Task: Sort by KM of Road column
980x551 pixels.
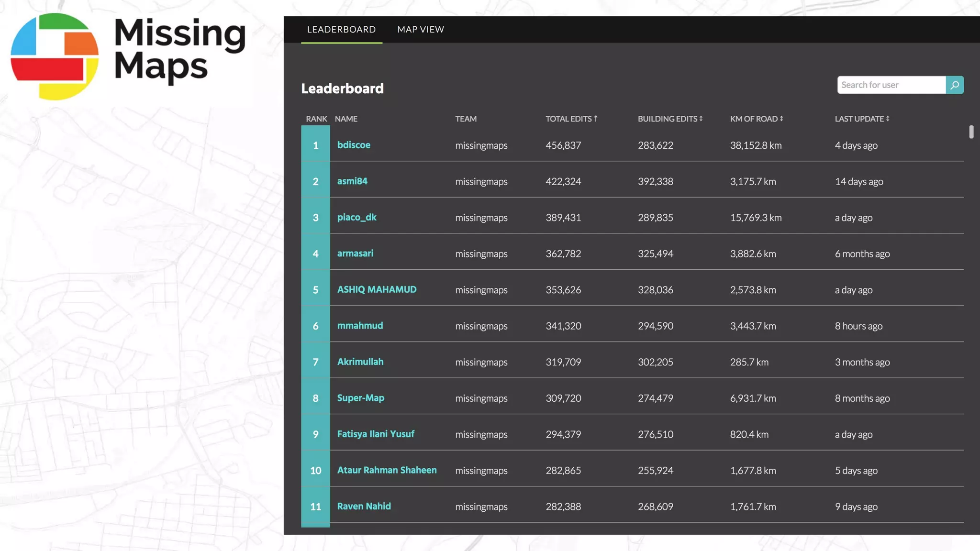Action: click(x=756, y=119)
